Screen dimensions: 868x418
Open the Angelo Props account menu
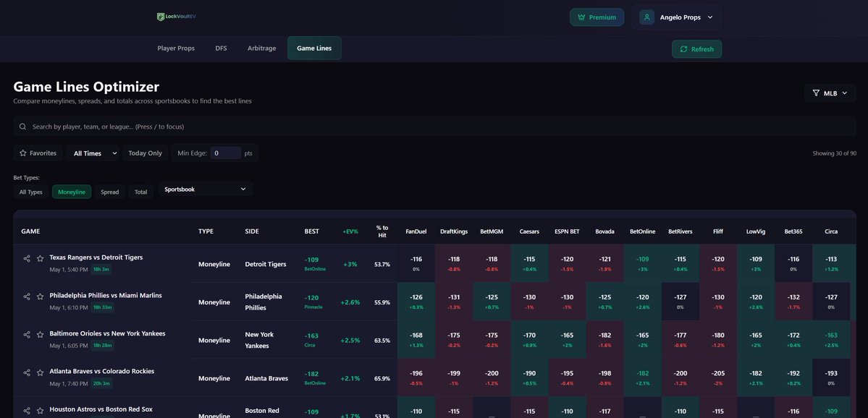click(x=676, y=17)
